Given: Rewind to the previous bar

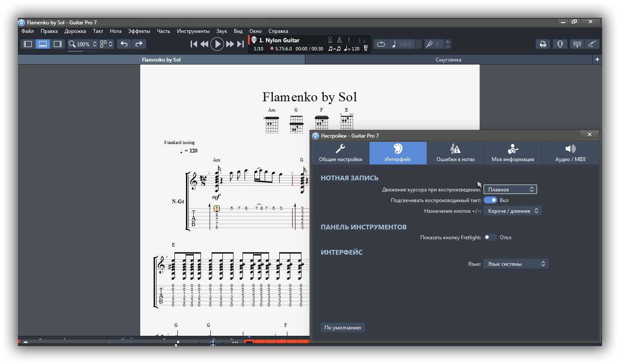Looking at the screenshot, I should coord(204,44).
